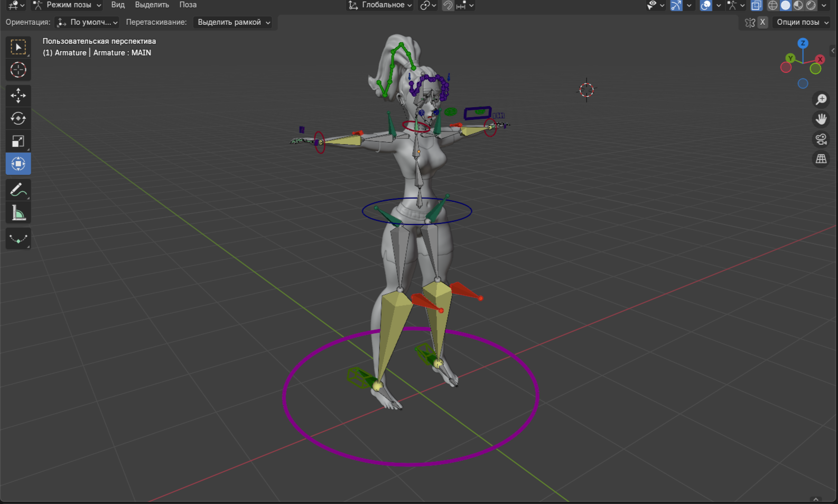Toggle X-axis mirror button
Viewport: 838px width, 504px height.
coord(762,22)
